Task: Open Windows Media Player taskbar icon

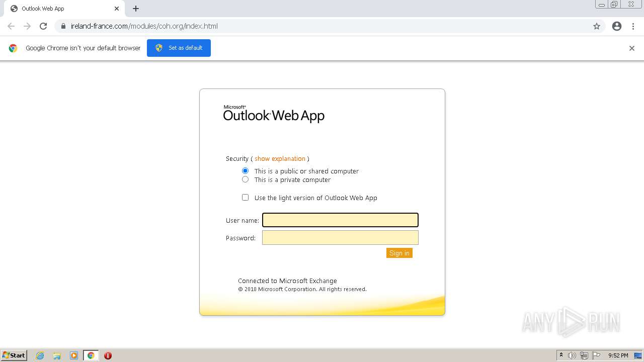Action: click(x=74, y=355)
